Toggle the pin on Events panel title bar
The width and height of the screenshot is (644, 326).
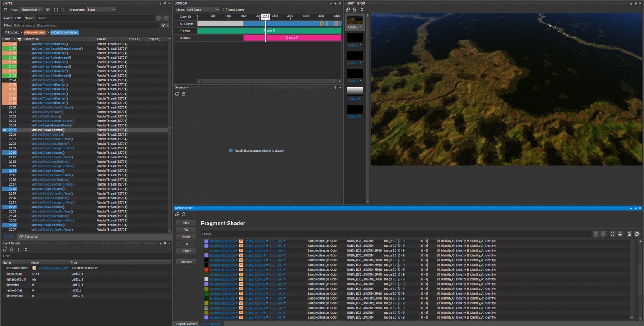click(x=165, y=3)
